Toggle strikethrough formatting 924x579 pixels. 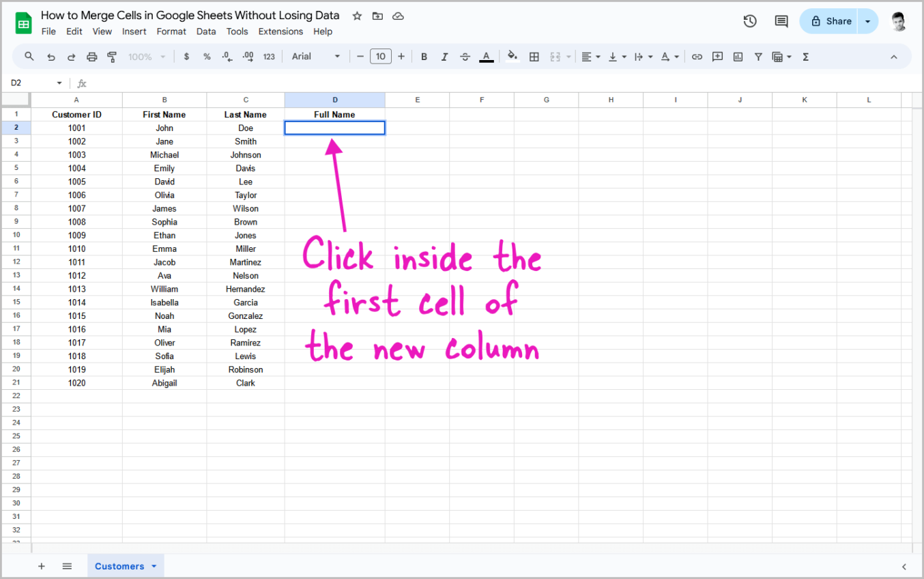(x=465, y=57)
